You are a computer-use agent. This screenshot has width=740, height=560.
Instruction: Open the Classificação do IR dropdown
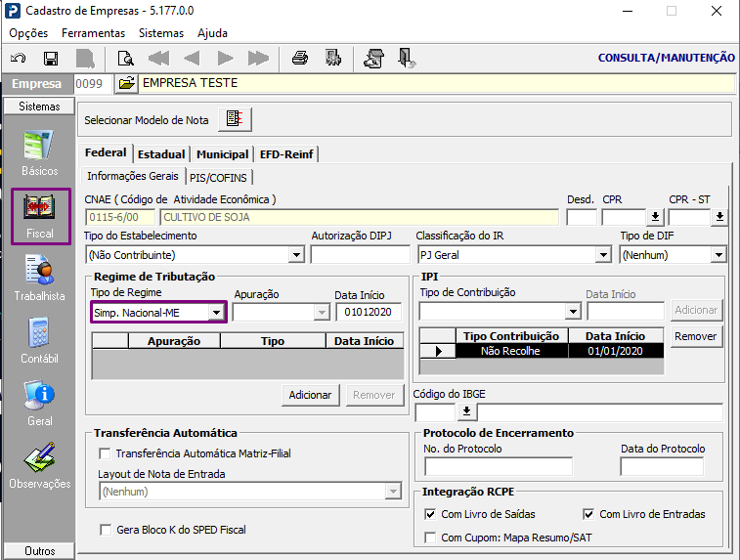point(603,255)
